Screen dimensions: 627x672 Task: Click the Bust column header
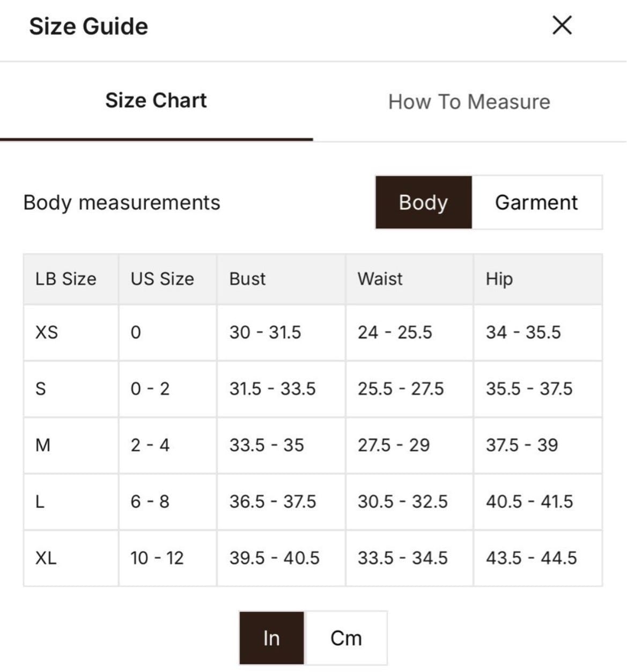[x=247, y=279]
